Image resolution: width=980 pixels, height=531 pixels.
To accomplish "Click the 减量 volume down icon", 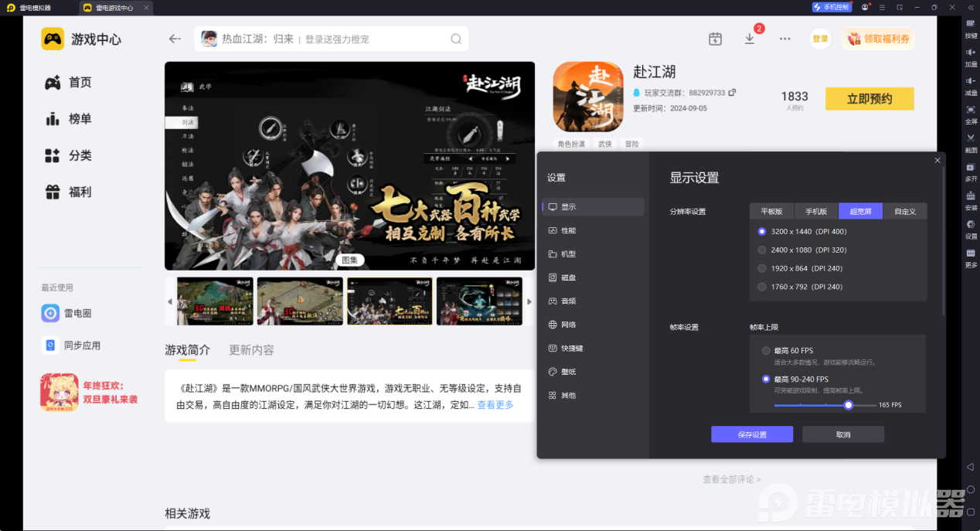I will point(971,80).
